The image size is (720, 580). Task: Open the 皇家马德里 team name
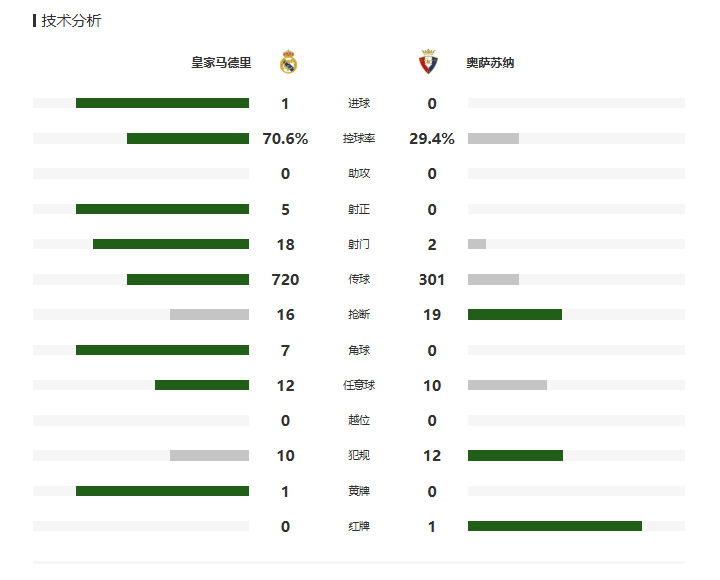[x=221, y=62]
